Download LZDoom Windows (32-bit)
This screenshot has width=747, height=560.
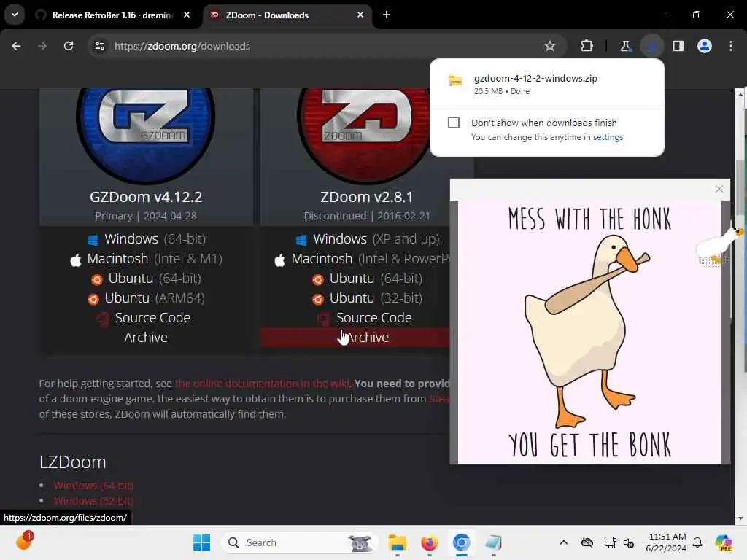pyautogui.click(x=93, y=501)
